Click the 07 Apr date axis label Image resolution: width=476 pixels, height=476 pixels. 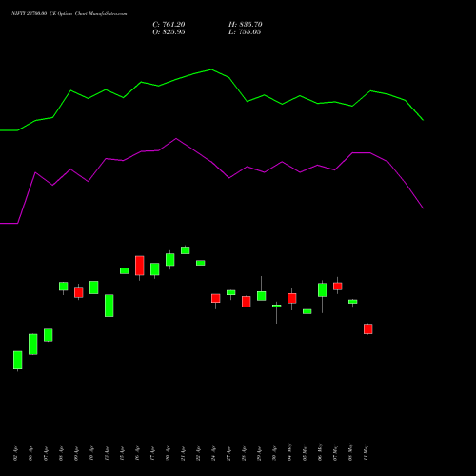click(46, 453)
